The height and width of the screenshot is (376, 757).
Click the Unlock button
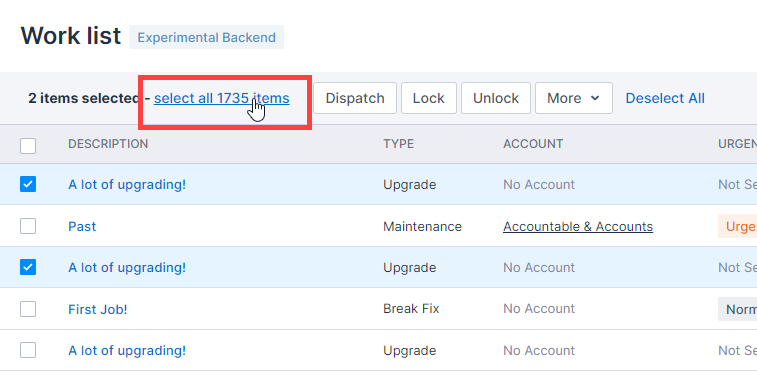point(496,98)
